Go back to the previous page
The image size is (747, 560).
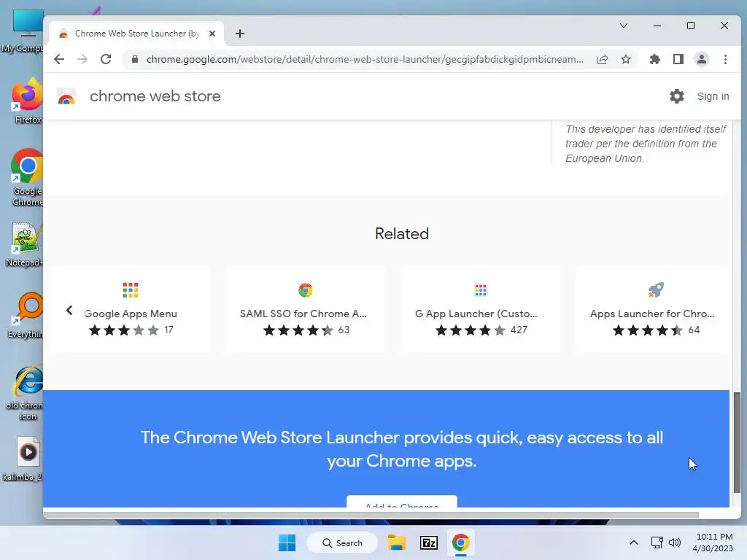[x=59, y=59]
